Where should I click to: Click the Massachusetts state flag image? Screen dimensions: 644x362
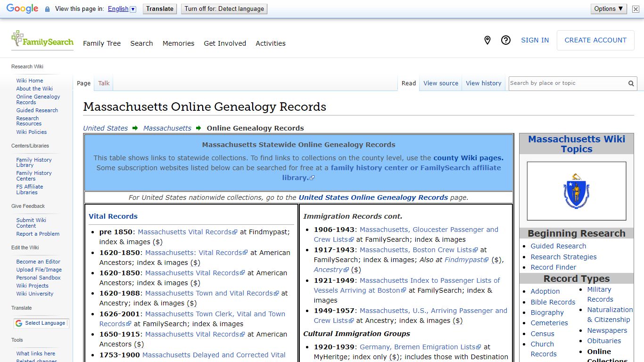click(576, 191)
